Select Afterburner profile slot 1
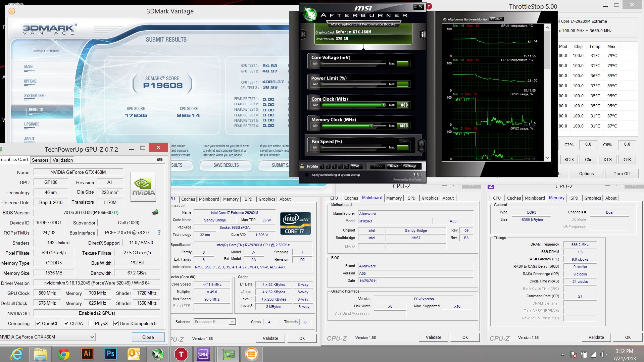The width and height of the screenshot is (644, 362). pos(322,166)
